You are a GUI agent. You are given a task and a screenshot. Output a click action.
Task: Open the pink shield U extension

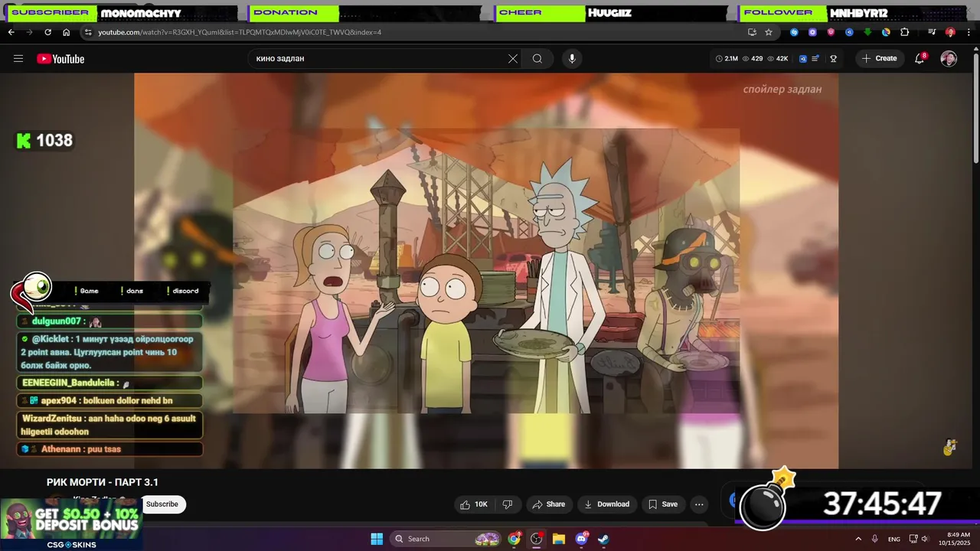(x=831, y=32)
